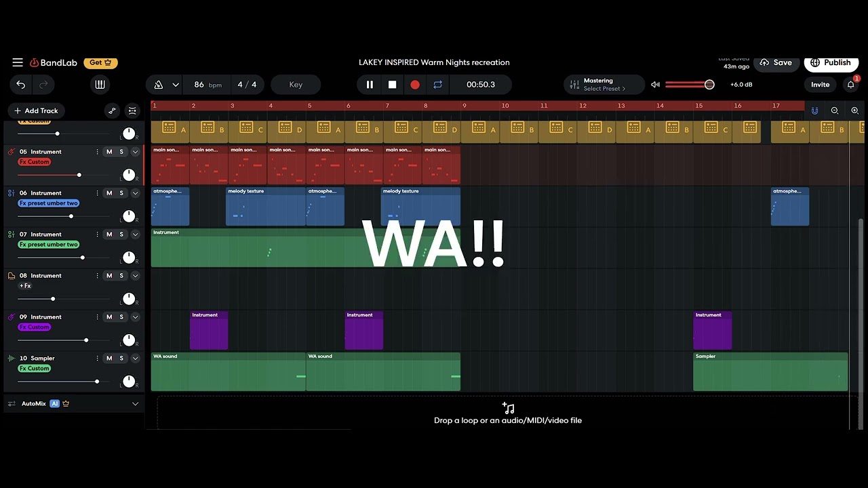Open metronome options dropdown arrow
Image resolution: width=868 pixels, height=488 pixels.
(x=176, y=85)
